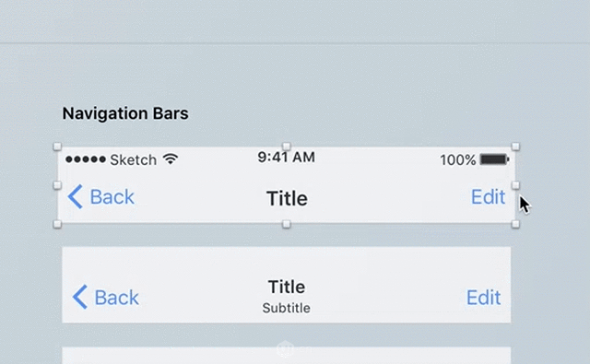Click the Back label in the Subtitle bar
This screenshot has height=364, width=590.
[117, 298]
